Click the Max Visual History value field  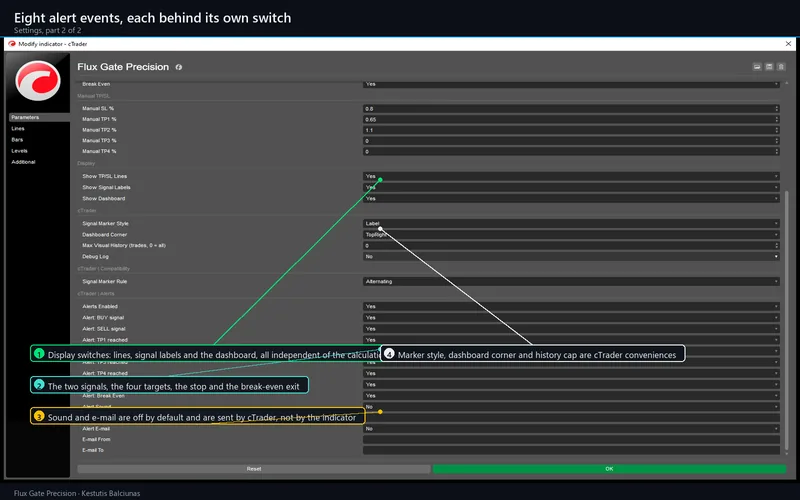[567, 246]
